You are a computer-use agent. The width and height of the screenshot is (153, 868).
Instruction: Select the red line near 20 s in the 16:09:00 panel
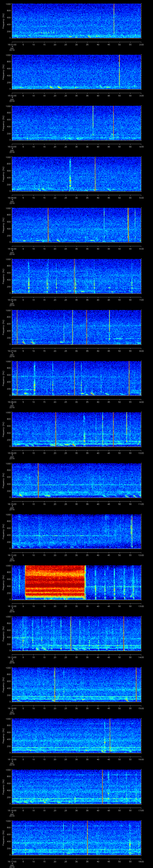pos(56,429)
